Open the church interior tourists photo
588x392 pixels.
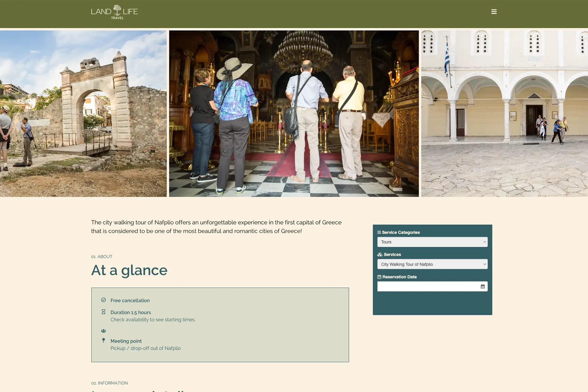point(294,114)
